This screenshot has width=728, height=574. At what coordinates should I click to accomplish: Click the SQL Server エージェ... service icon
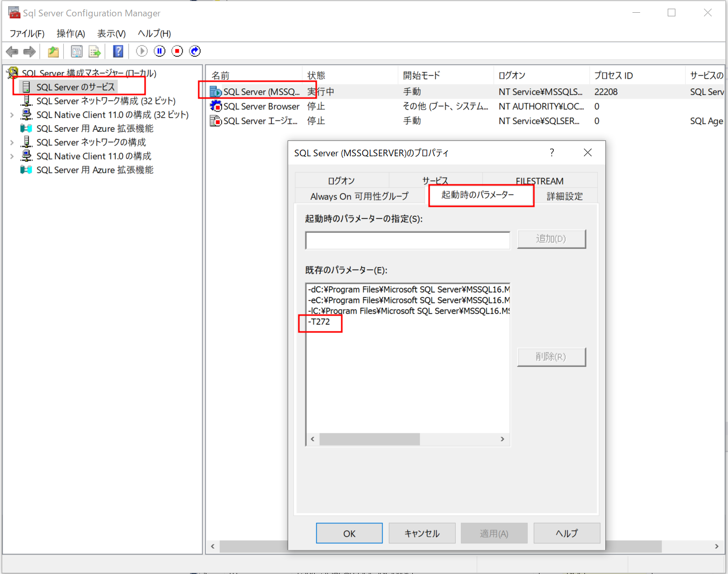(x=216, y=121)
